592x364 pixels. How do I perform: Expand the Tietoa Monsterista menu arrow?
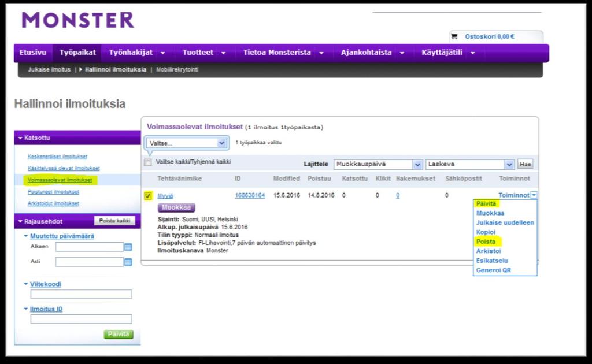coord(321,53)
